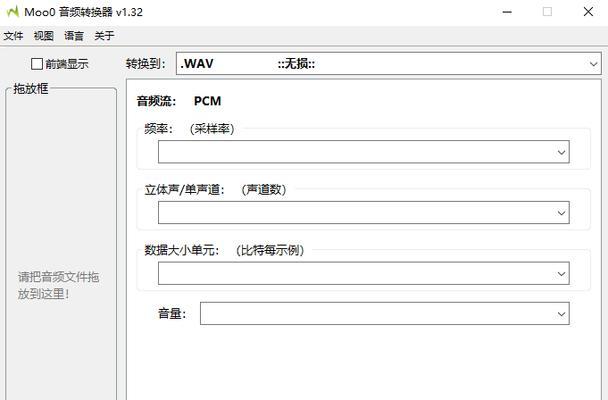
Task: Close the Moo0 audio converter window
Action: (588, 12)
